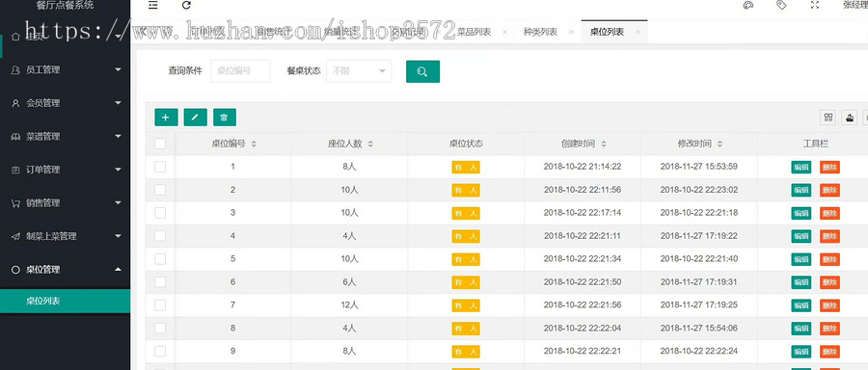Click 编辑 for table 4

tap(801, 236)
